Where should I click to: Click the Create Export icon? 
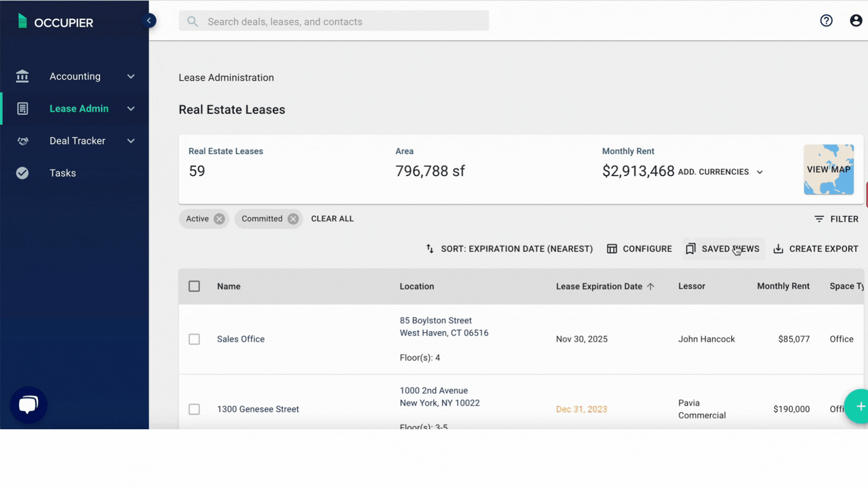point(778,249)
